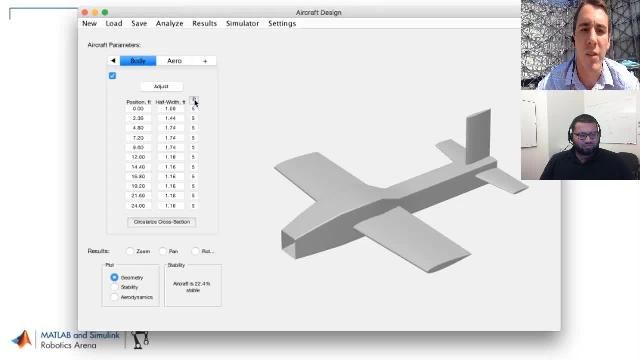Viewport: 640px width, 360px height.
Task: Click the Adjust button
Action: tap(161, 87)
